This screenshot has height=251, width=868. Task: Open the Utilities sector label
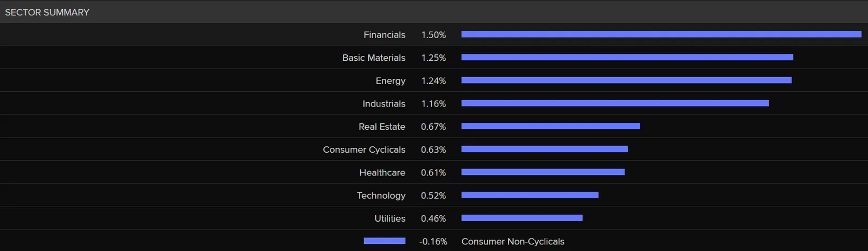(x=390, y=218)
